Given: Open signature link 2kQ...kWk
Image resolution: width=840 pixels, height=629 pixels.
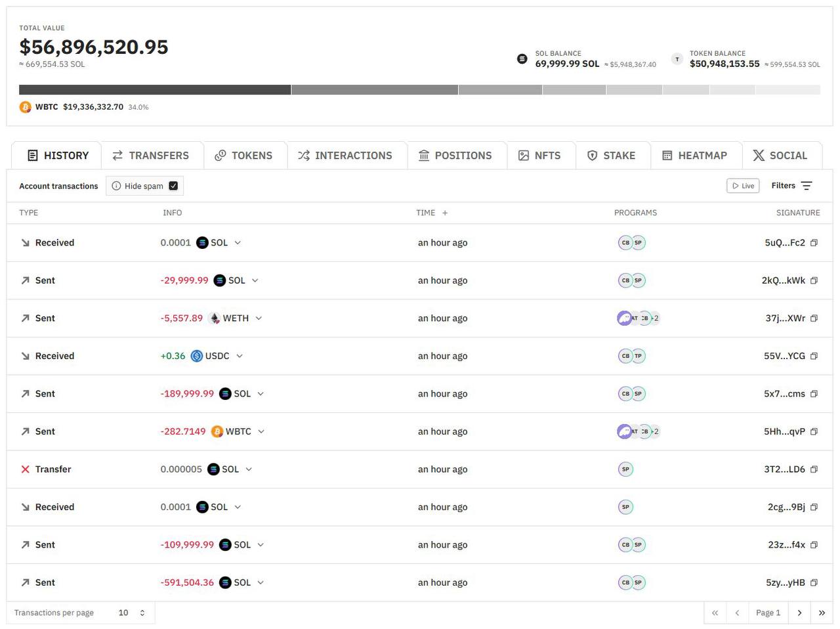Looking at the screenshot, I should pyautogui.click(x=783, y=280).
